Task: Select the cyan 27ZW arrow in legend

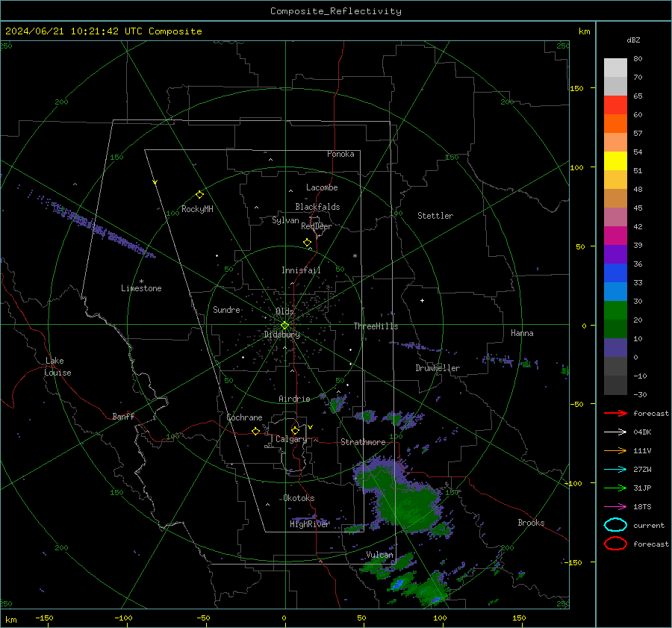Action: coord(615,470)
